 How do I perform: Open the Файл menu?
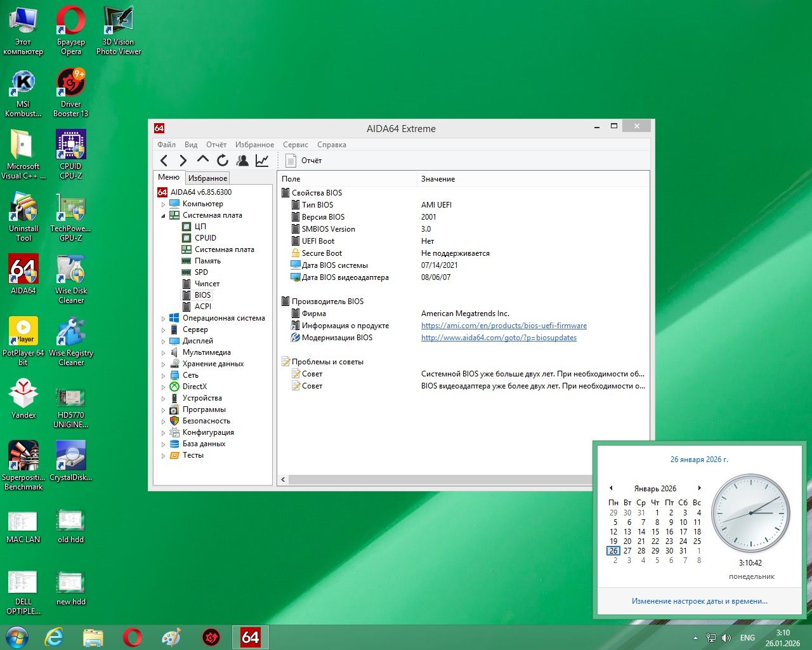[x=166, y=145]
